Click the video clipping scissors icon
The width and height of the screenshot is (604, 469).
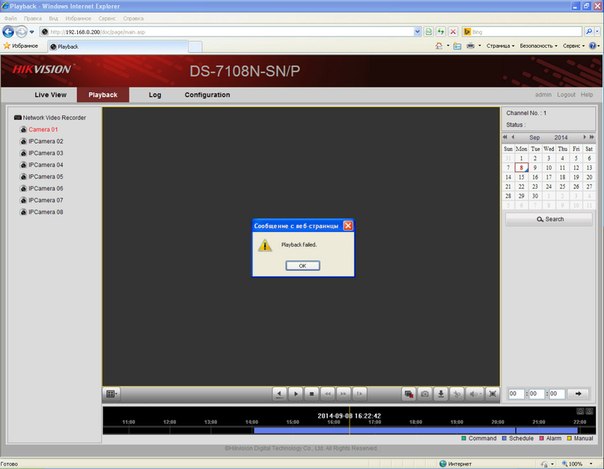[x=457, y=394]
